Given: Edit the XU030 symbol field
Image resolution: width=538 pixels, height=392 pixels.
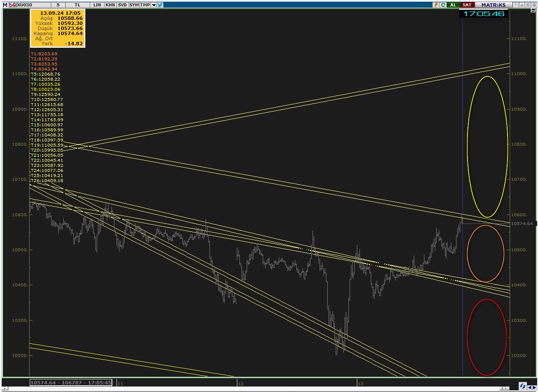Looking at the screenshot, I should [x=33, y=5].
